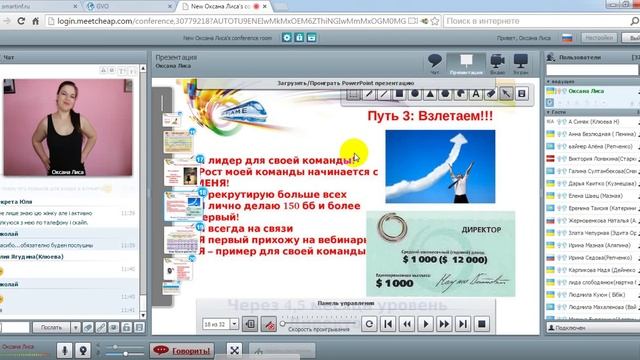Reload the presentation with the refresh button
The width and height of the screenshot is (640, 360).
(x=369, y=324)
